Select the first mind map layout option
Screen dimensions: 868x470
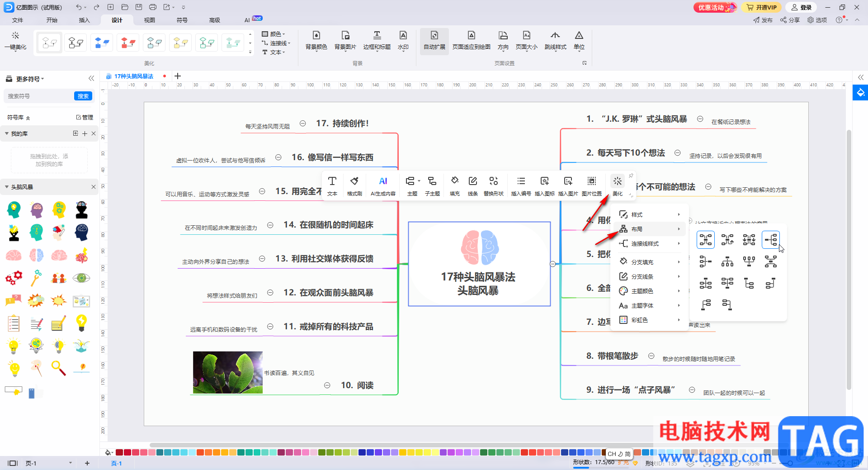coord(706,240)
